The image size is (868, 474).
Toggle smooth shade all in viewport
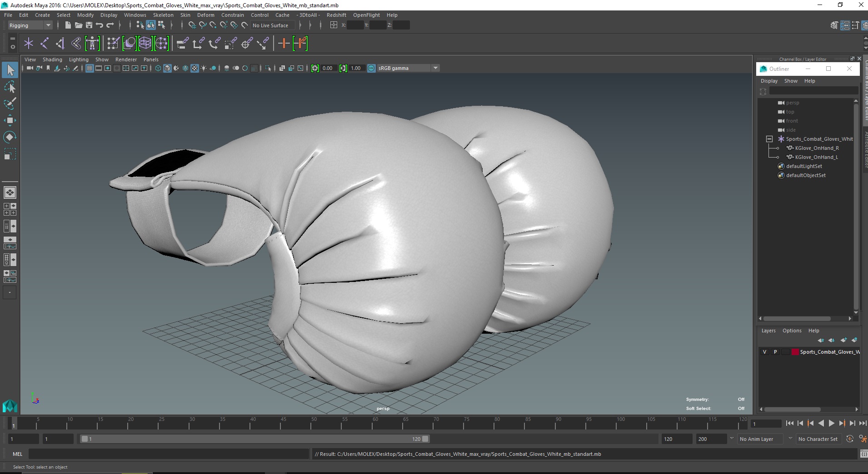(167, 68)
